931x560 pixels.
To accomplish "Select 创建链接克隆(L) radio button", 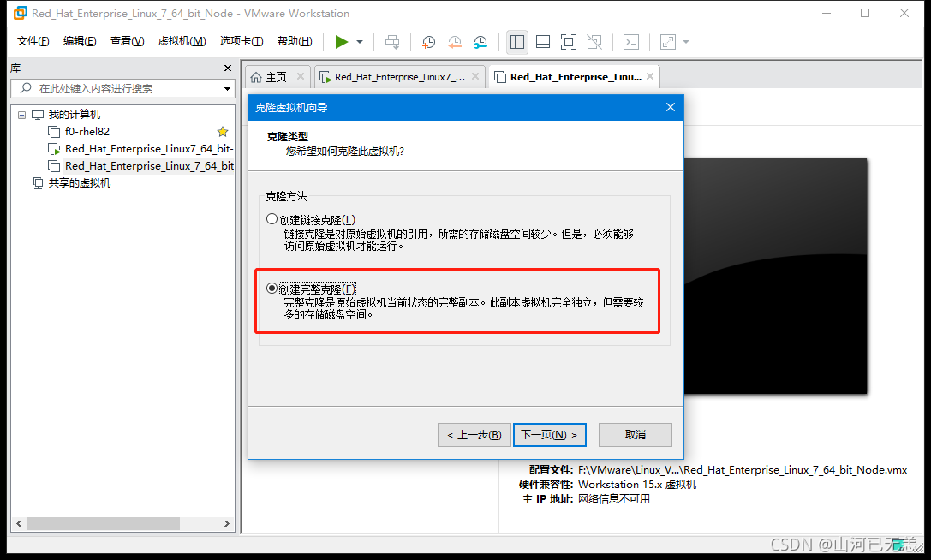I will point(272,219).
